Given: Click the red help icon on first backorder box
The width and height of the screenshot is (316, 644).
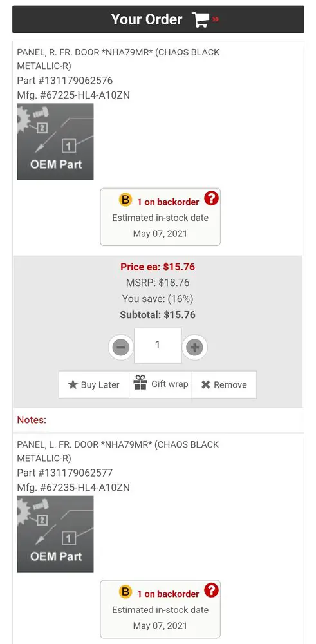Looking at the screenshot, I should click(x=211, y=199).
